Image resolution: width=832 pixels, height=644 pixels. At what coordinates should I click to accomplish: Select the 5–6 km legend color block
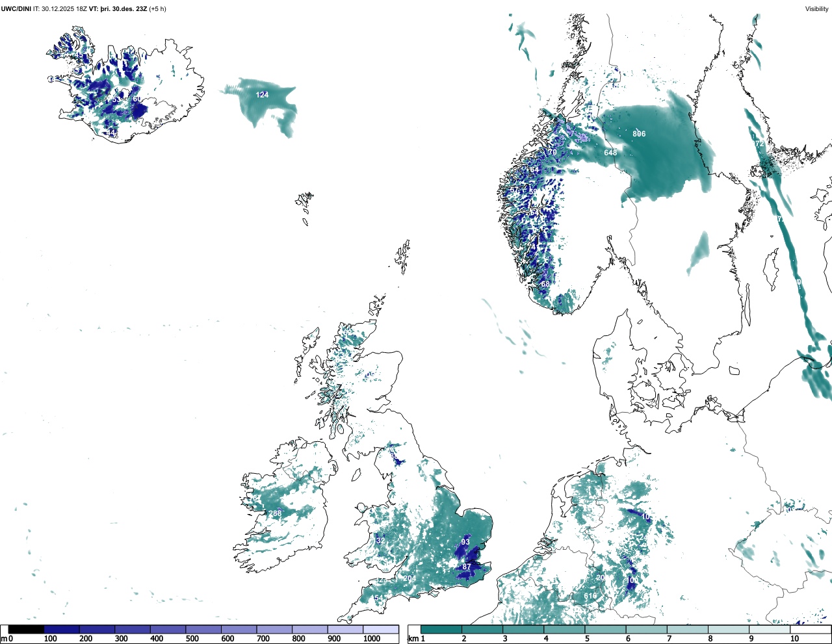(606, 629)
